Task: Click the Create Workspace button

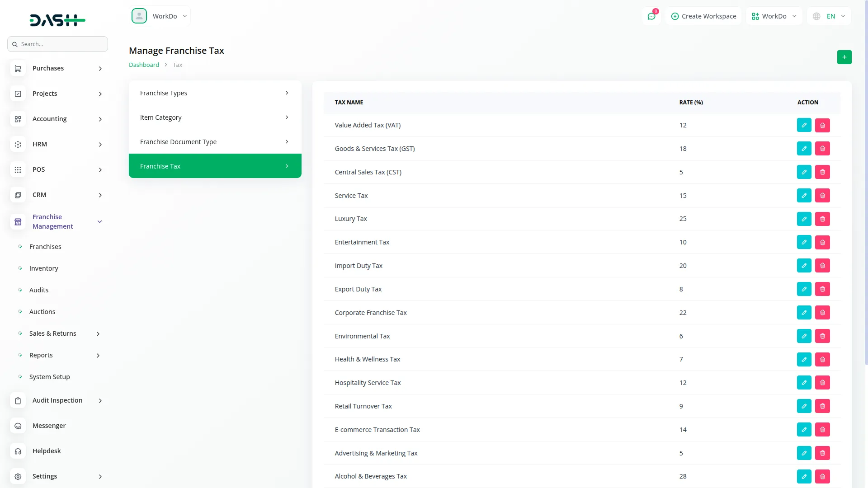Action: [x=703, y=16]
